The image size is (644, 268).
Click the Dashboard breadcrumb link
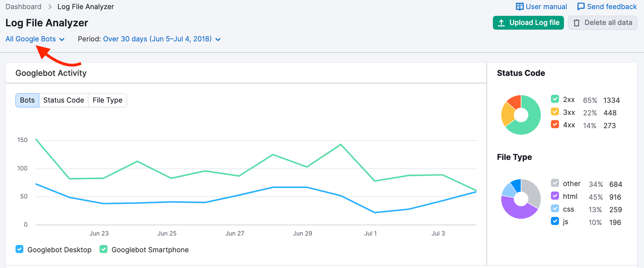click(x=23, y=7)
